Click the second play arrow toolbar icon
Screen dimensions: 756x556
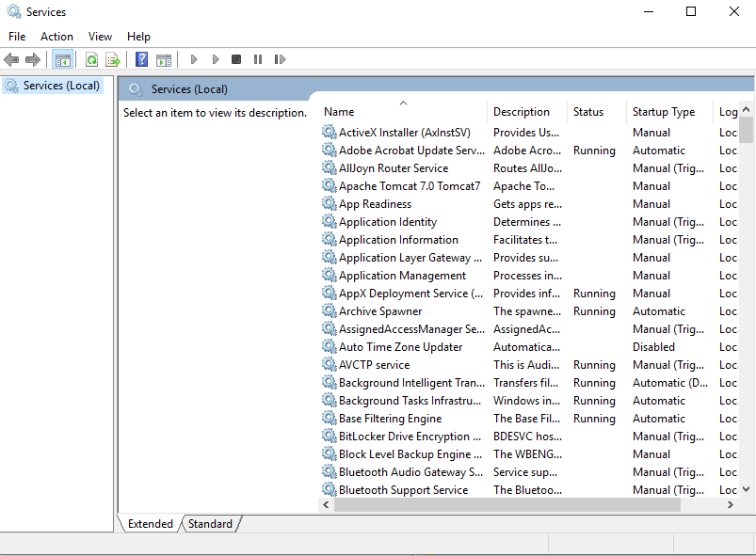pos(216,59)
